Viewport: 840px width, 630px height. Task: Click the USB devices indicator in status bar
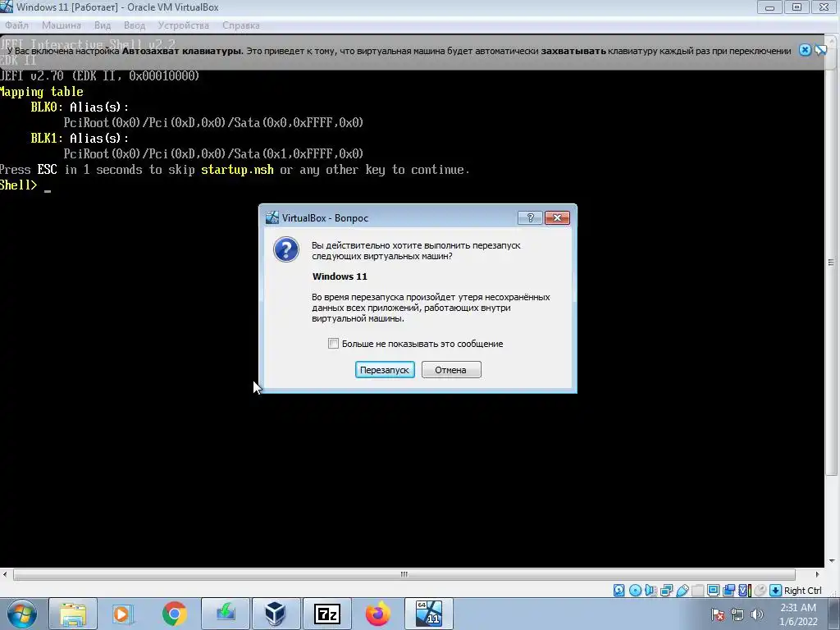[x=682, y=591]
